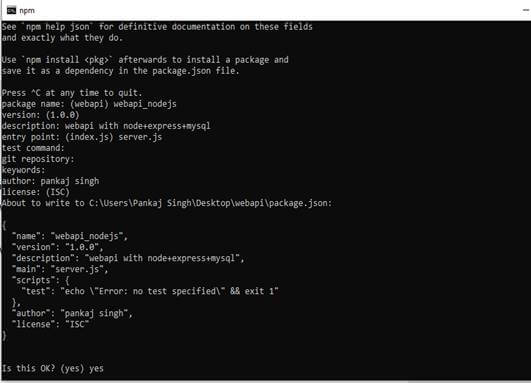The image size is (531, 383).
Task: Click the 'Press ^C at any time to quit' line
Action: tap(72, 93)
